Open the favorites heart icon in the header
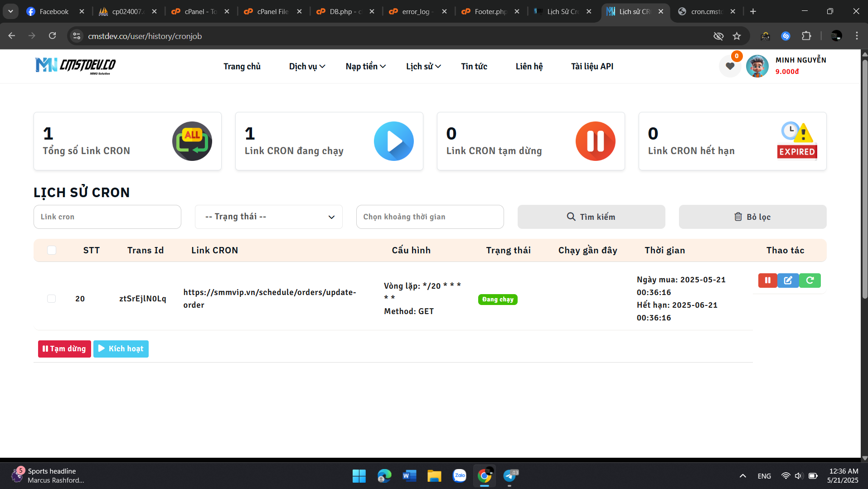This screenshot has width=868, height=489. click(730, 66)
